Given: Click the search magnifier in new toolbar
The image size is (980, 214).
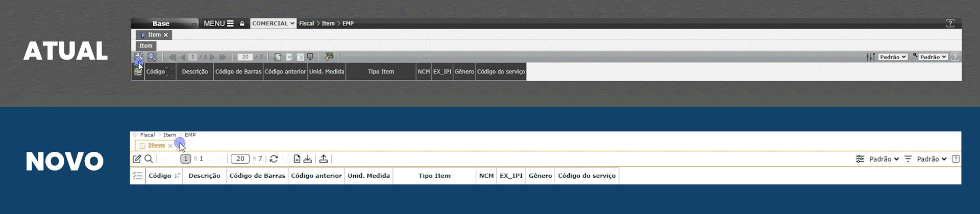Looking at the screenshot, I should [149, 159].
